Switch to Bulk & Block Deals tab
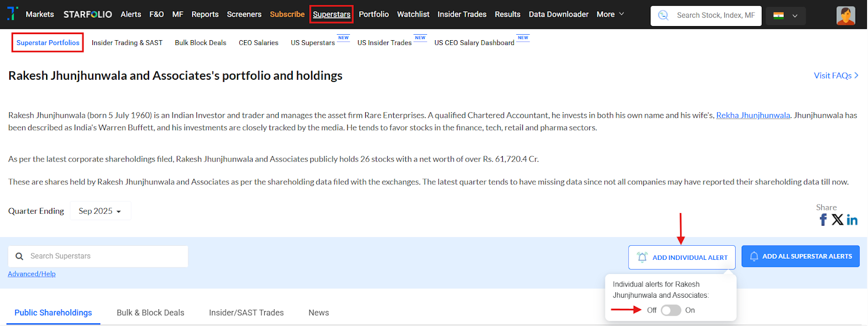This screenshot has width=868, height=326. (x=150, y=313)
